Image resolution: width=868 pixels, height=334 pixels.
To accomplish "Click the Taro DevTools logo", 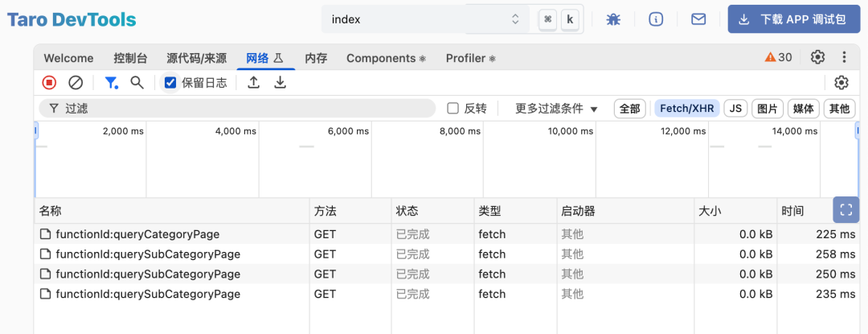I will click(72, 20).
